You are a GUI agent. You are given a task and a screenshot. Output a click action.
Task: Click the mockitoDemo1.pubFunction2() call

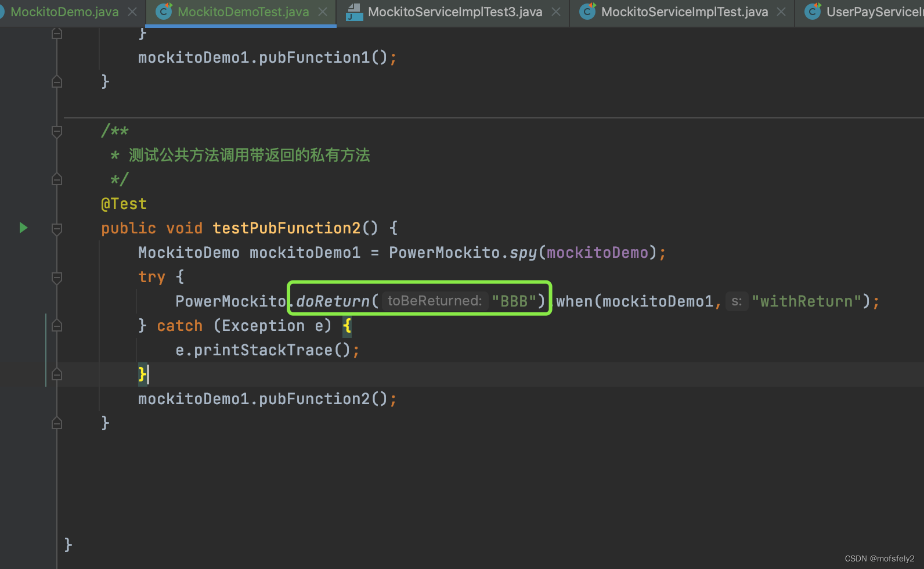pos(268,399)
